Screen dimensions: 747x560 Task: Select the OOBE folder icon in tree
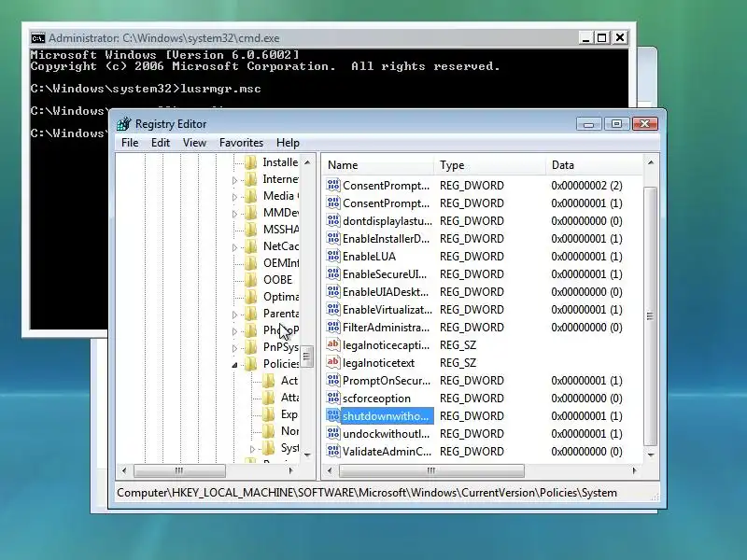click(251, 280)
